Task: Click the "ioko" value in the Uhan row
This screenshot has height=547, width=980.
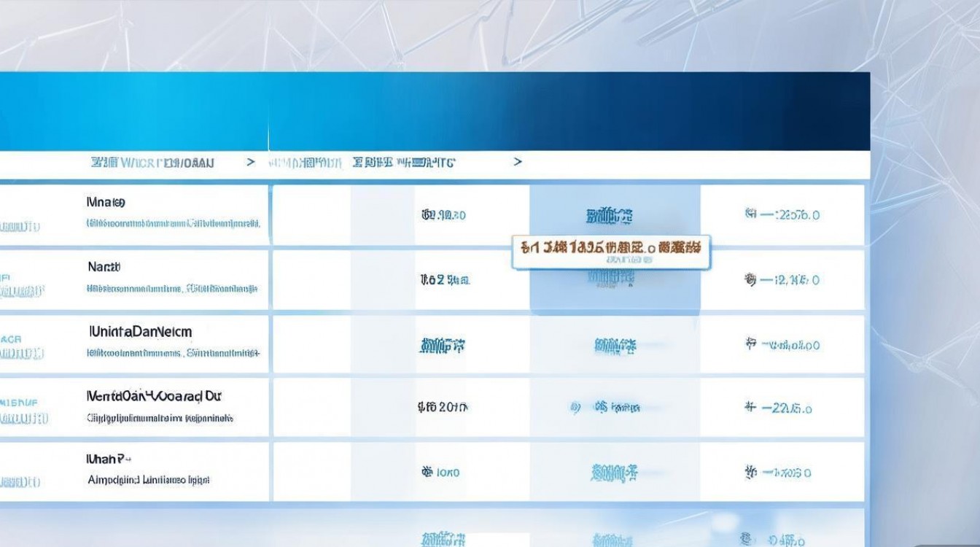Action: pyautogui.click(x=441, y=473)
